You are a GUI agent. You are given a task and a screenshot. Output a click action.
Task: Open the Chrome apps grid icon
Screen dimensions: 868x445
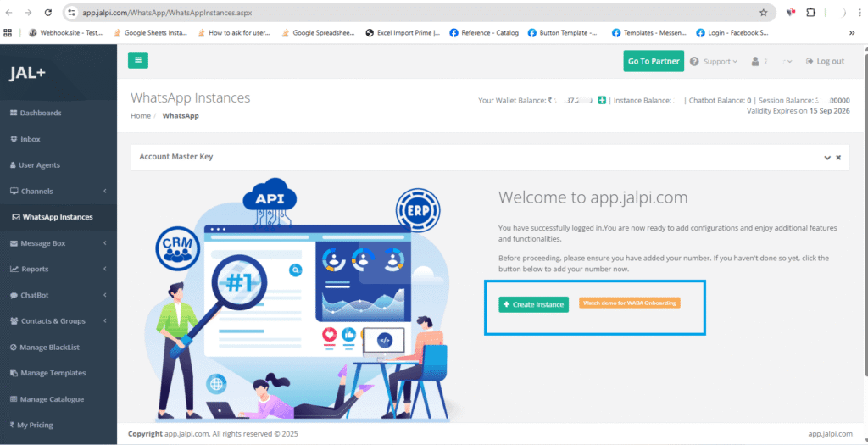tap(8, 33)
